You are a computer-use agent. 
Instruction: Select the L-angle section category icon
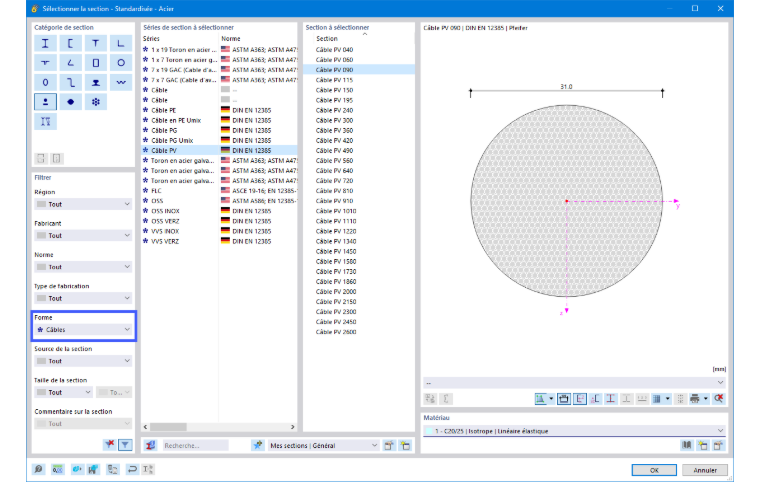coord(121,44)
